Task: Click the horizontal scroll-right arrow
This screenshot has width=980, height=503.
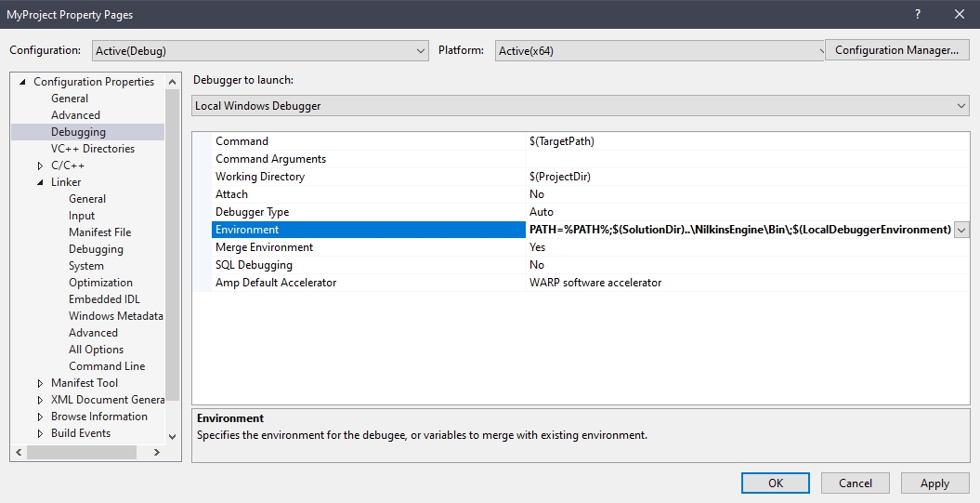Action: [x=157, y=452]
